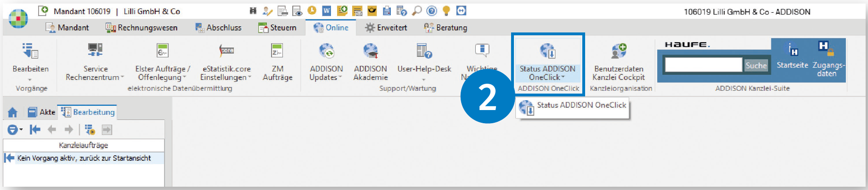Image resolution: width=868 pixels, height=190 pixels.
Task: Click the yellow post horn icon
Action: [x=372, y=11]
